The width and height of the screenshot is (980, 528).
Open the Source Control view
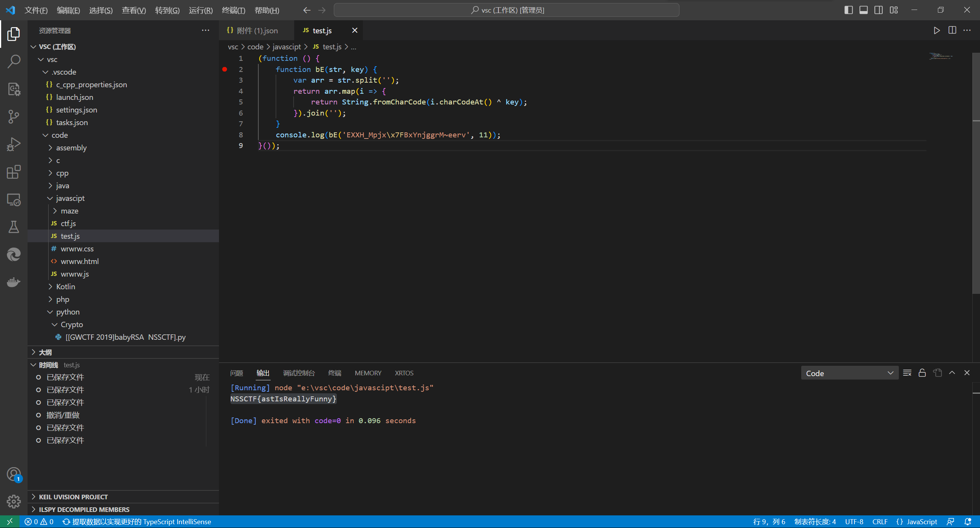(14, 116)
